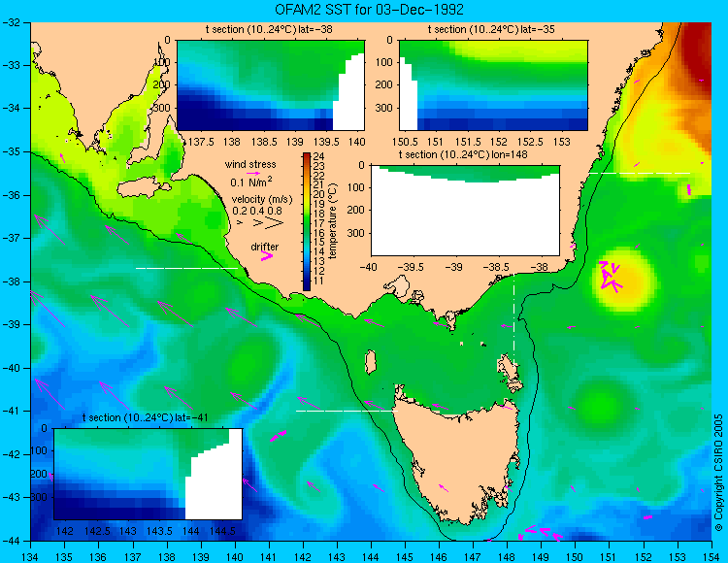The width and height of the screenshot is (728, 563).
Task: Click the white dashed section line at lat -41
Action: tap(347, 411)
